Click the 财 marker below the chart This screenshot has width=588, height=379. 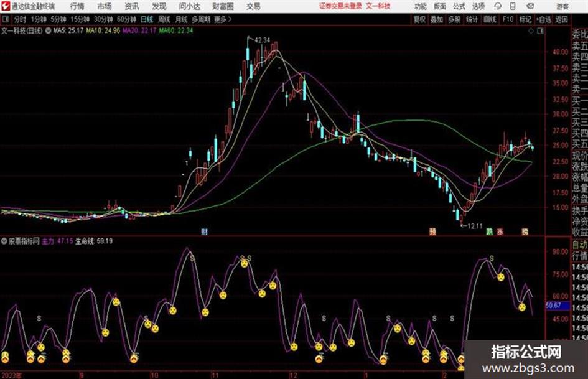click(204, 232)
